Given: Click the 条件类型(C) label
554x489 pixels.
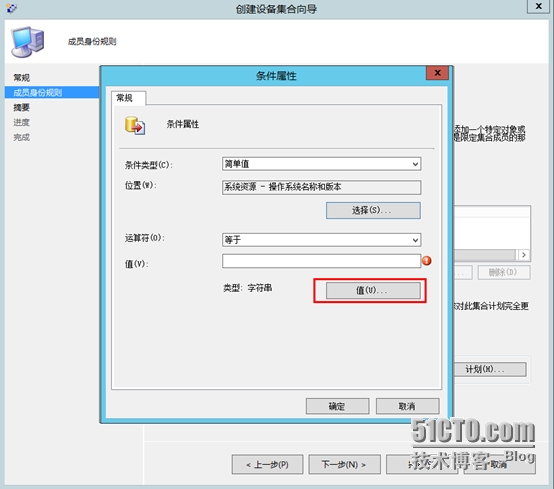Looking at the screenshot, I should pyautogui.click(x=148, y=165).
